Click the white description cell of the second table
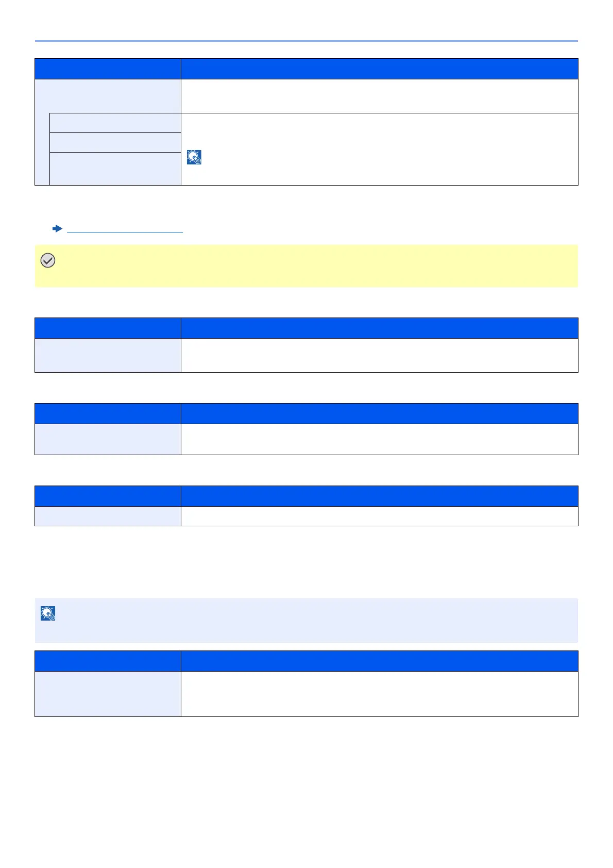 point(379,355)
